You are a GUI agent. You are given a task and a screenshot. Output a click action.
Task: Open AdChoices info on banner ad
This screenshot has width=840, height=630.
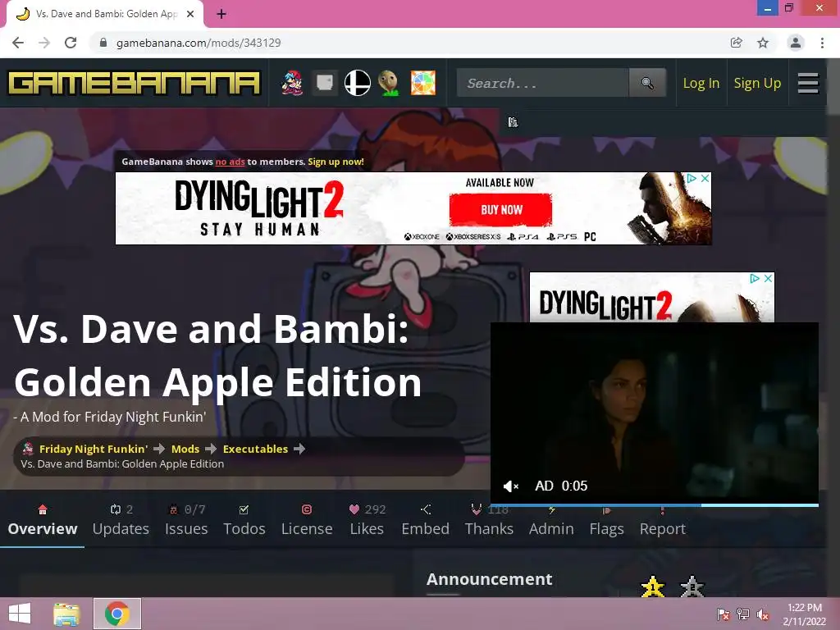click(x=692, y=178)
